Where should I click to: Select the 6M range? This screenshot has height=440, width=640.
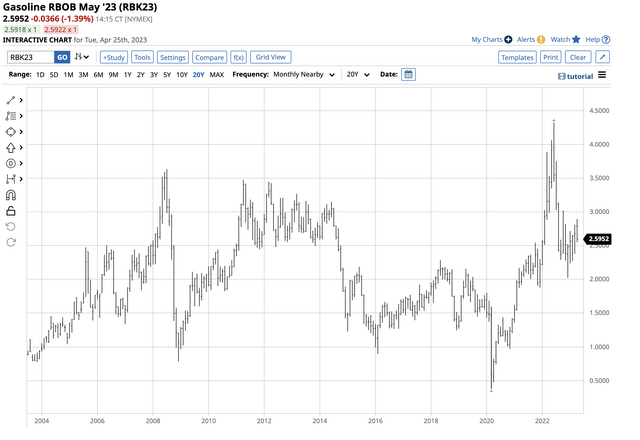click(98, 75)
